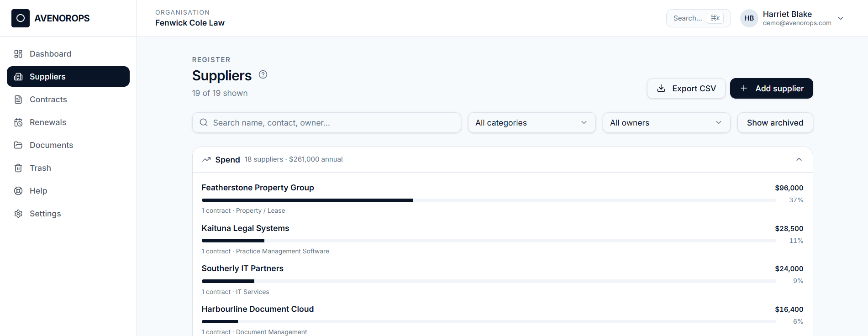Click the 11% share label
This screenshot has height=336, width=868.
pyautogui.click(x=796, y=241)
